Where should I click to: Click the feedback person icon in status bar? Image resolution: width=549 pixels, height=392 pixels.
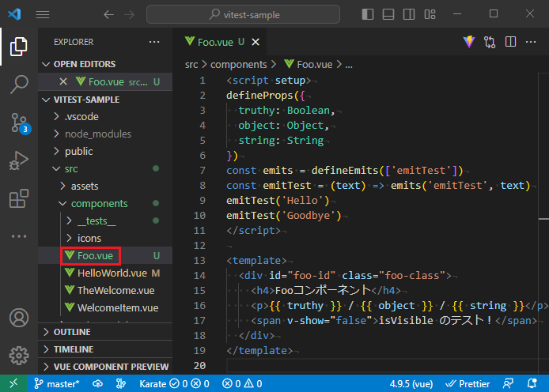[x=508, y=383]
